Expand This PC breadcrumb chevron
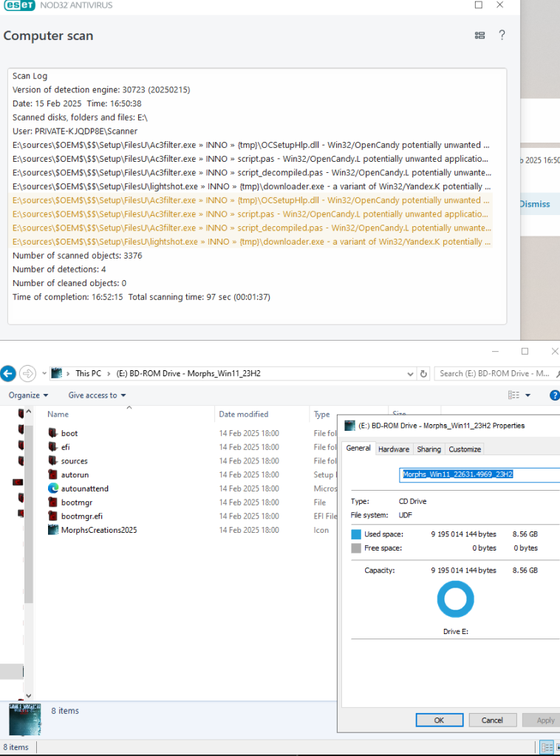Screen dimensions: 560x756 pyautogui.click(x=109, y=374)
